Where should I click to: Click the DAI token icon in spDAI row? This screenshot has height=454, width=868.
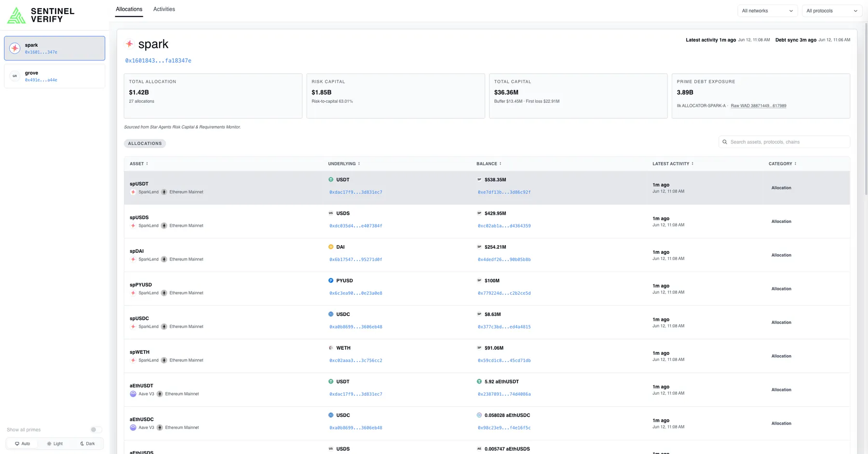click(x=331, y=247)
